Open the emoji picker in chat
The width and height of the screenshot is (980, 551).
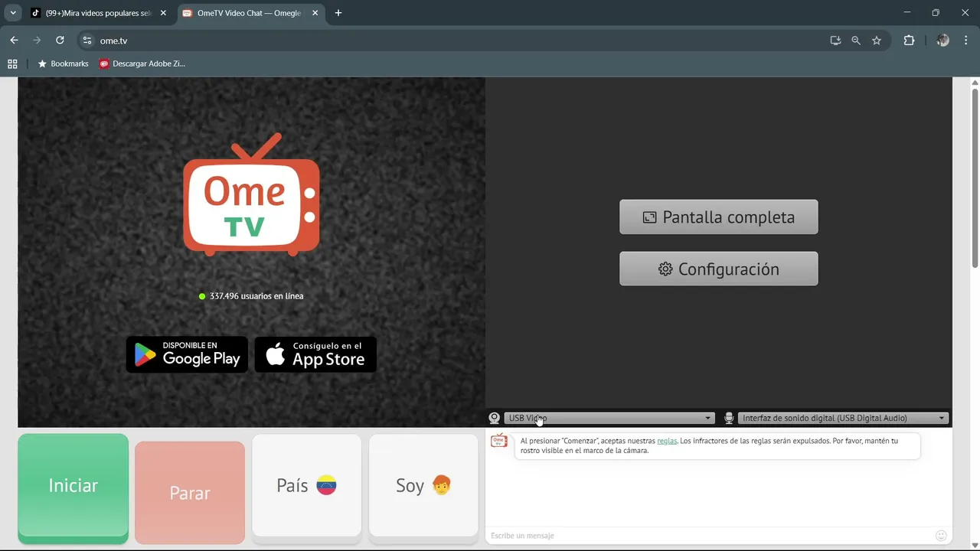click(942, 536)
